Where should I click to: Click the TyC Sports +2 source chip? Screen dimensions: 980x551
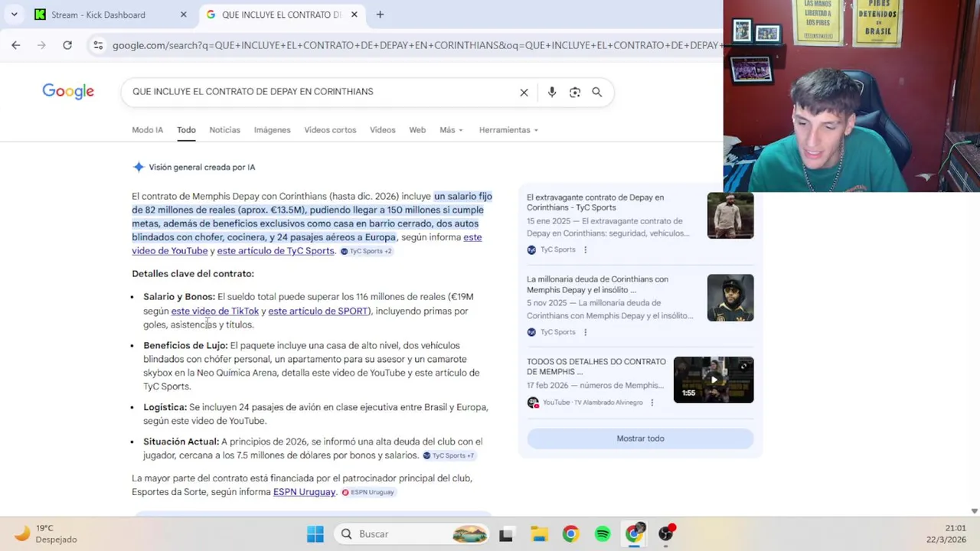coord(366,251)
